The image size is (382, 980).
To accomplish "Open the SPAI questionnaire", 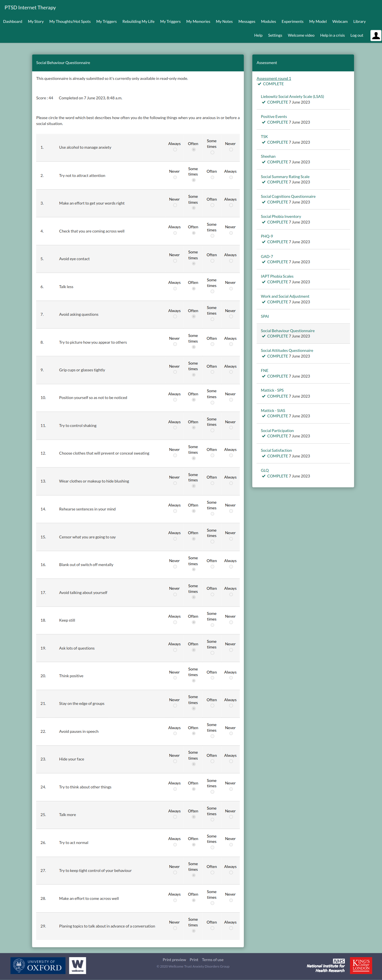I will pyautogui.click(x=265, y=316).
